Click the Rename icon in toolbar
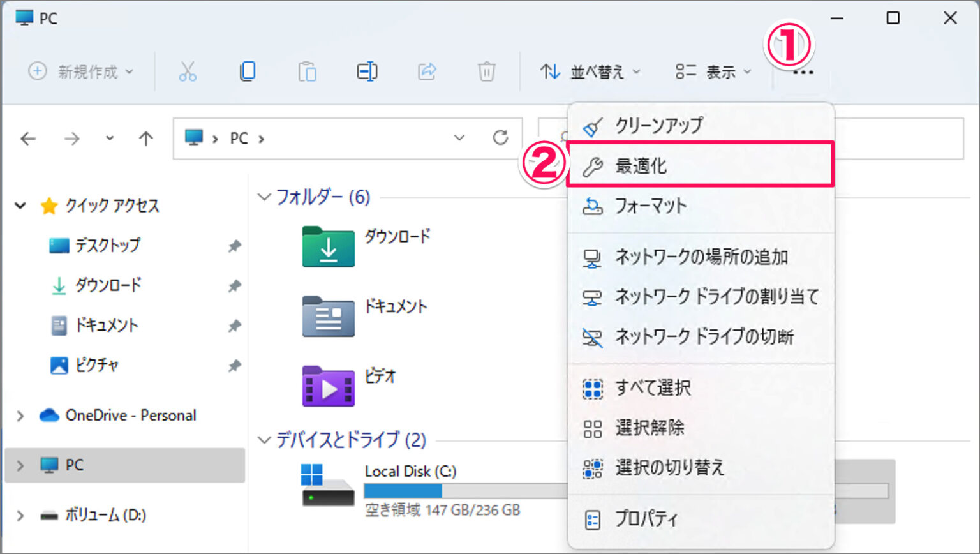Screen dimensions: 980x554 tap(367, 71)
